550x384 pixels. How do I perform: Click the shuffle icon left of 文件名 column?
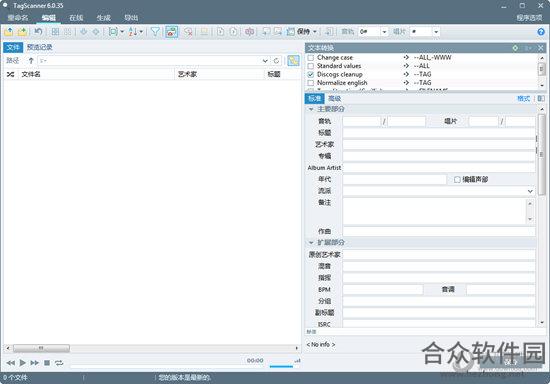click(x=11, y=74)
